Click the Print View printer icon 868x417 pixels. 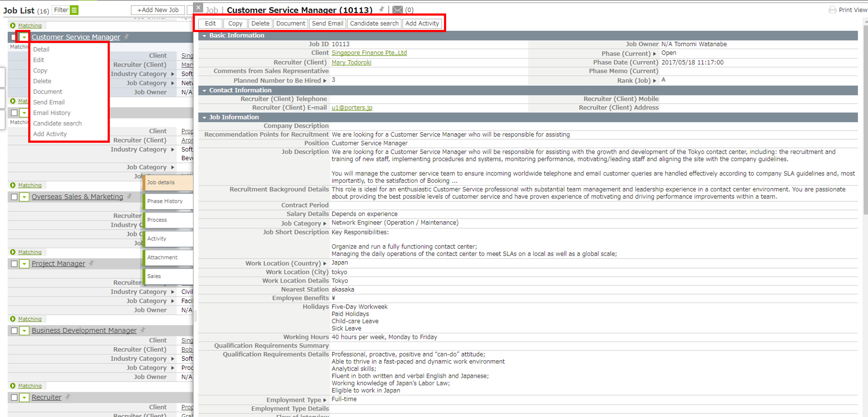(x=833, y=9)
